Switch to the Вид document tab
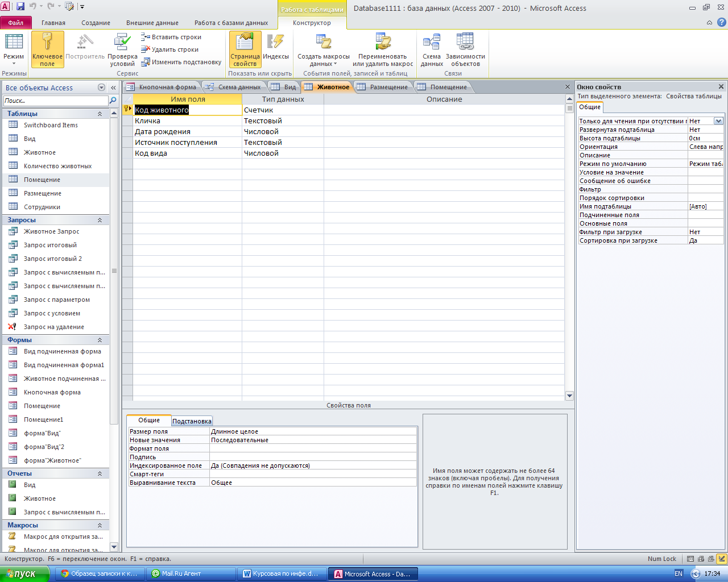 (x=283, y=87)
